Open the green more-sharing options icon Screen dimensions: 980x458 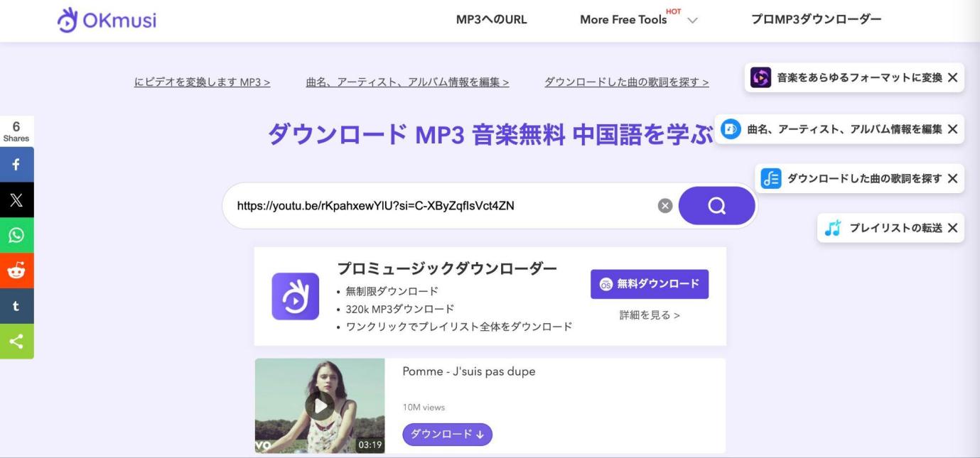[x=16, y=342]
